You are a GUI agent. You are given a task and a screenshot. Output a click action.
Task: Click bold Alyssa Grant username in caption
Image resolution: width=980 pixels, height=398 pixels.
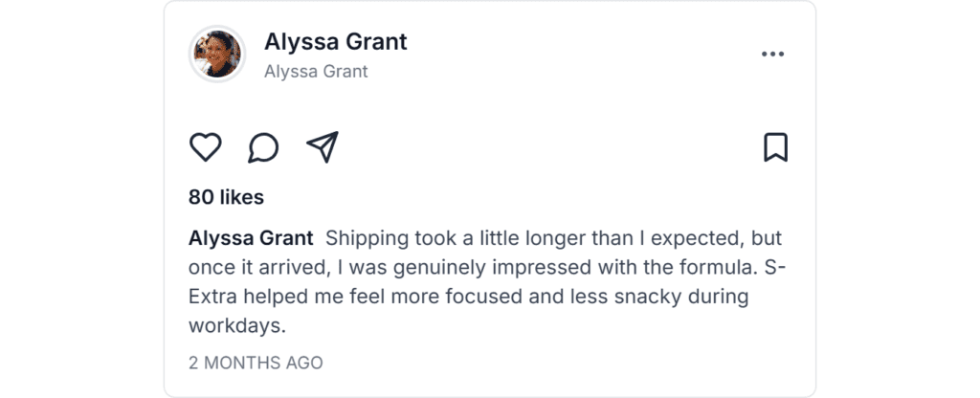pyautogui.click(x=251, y=238)
